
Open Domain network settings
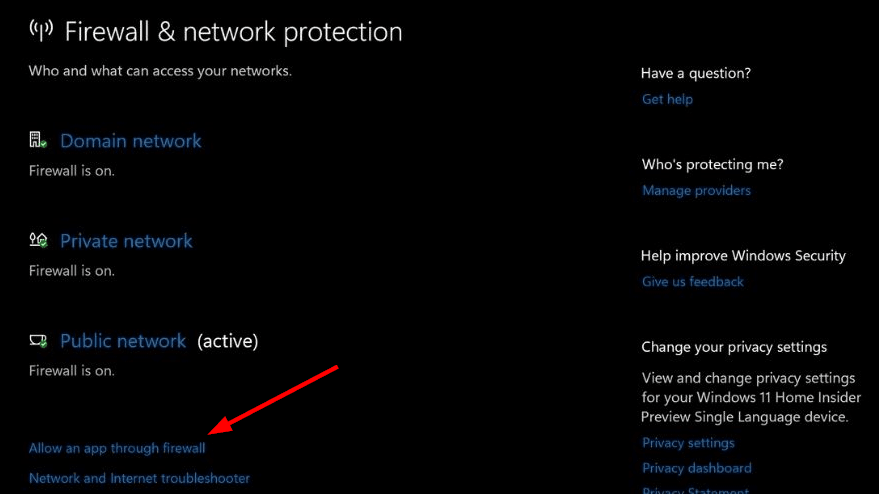coord(130,141)
